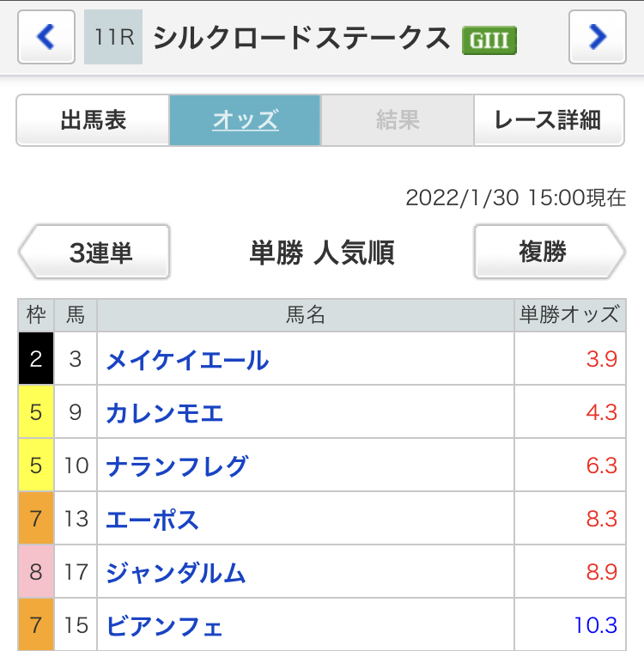Select the オッズ tab
644x651 pixels.
coord(245,120)
